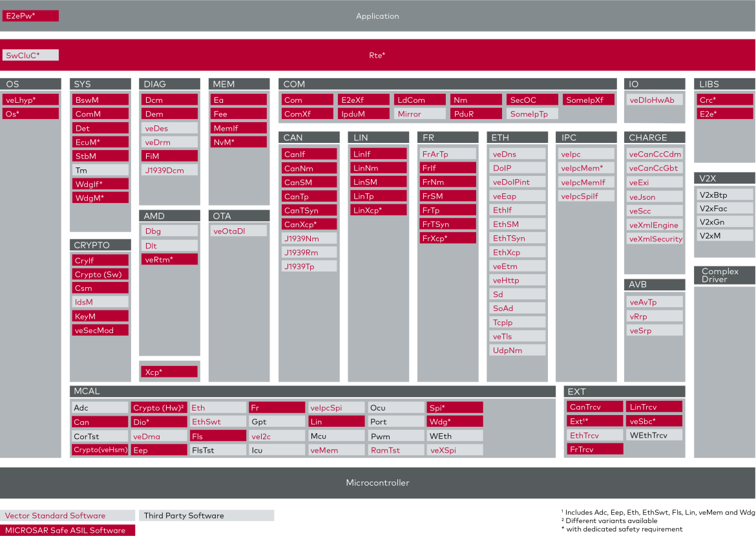
Task: Click the NvM* module under MEM
Action: 238,142
